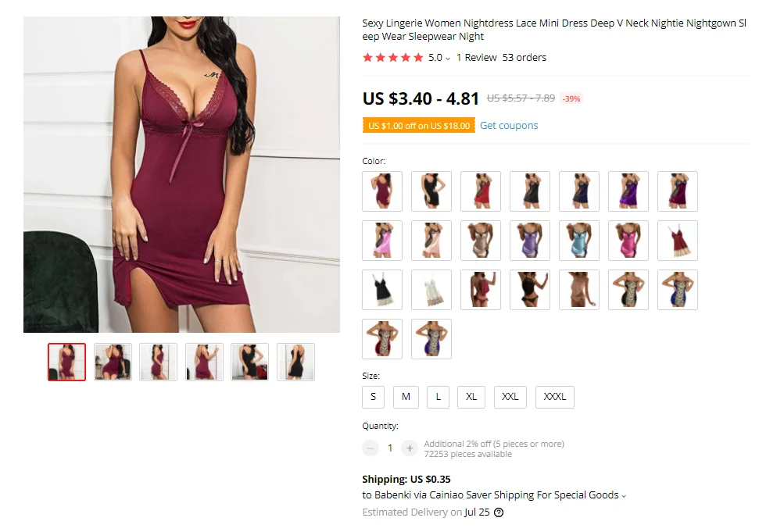Decrease quantity with the minus button
The height and width of the screenshot is (532, 759).
tap(371, 448)
